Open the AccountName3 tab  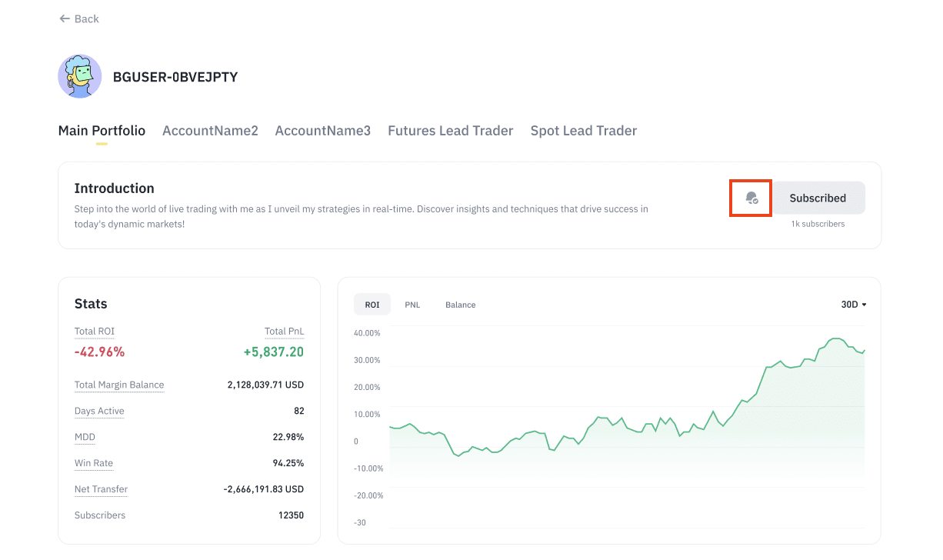322,131
